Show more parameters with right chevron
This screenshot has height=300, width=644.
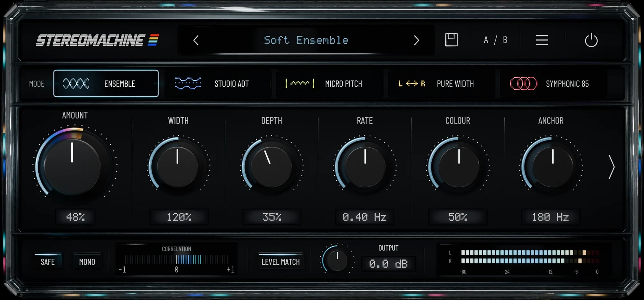611,167
